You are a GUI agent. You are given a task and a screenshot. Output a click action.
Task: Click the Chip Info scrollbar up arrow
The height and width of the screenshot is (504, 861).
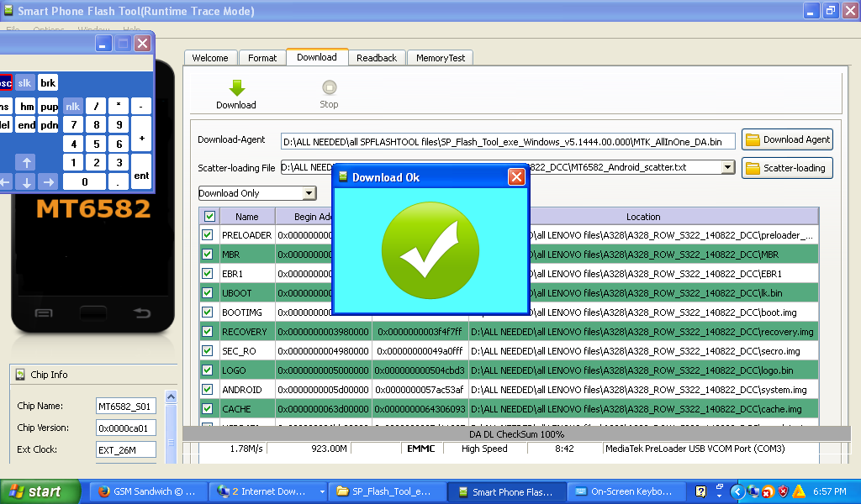click(171, 396)
